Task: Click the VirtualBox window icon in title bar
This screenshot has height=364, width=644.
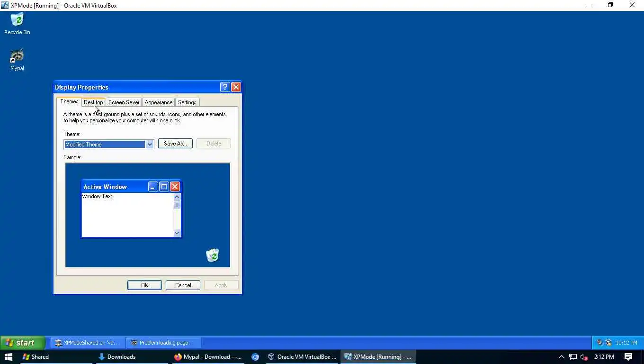Action: [5, 5]
